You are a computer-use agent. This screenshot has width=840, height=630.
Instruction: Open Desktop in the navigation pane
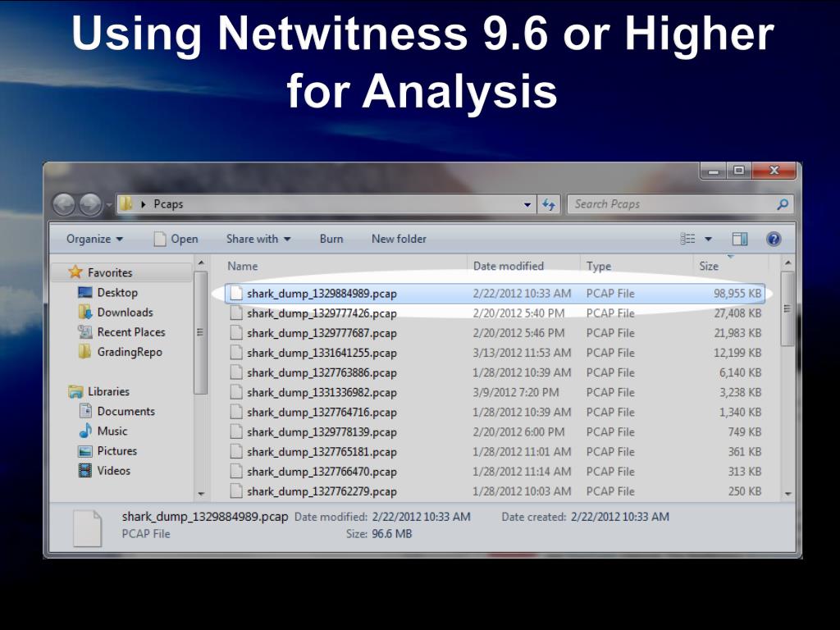[117, 293]
